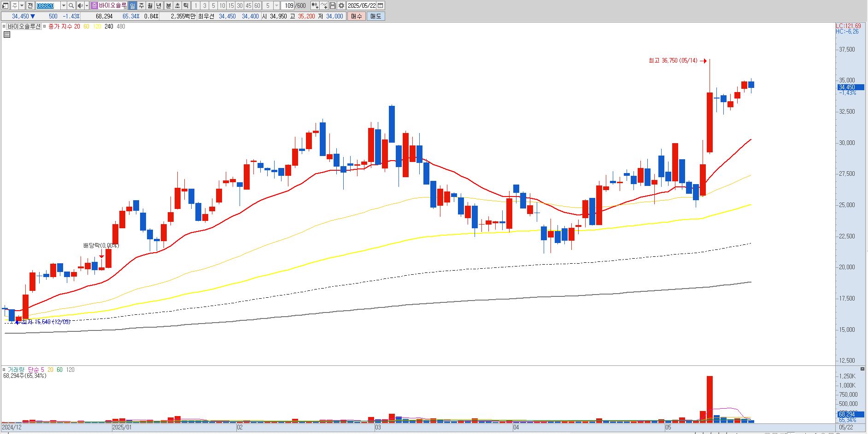Open the calendar date picker icon
Image resolution: width=868 pixels, height=434 pixels.
point(381,6)
